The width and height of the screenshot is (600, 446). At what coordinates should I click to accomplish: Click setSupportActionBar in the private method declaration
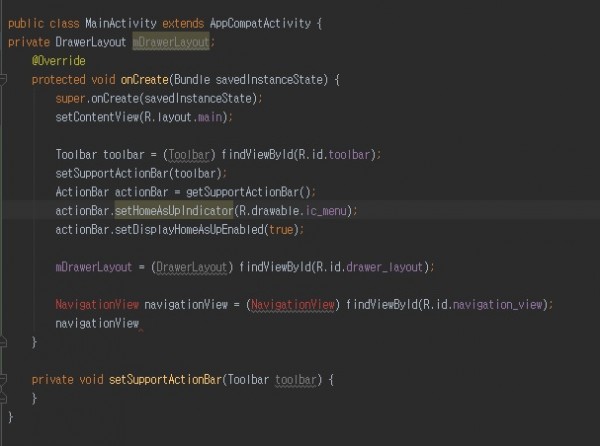coord(165,379)
